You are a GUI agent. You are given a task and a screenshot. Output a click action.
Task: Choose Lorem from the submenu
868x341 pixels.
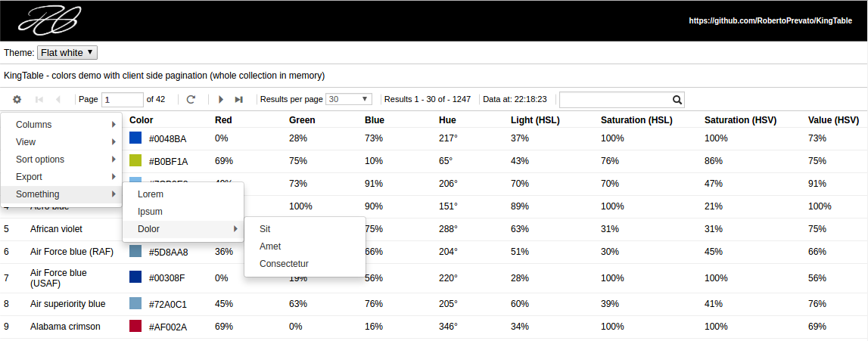(x=151, y=194)
